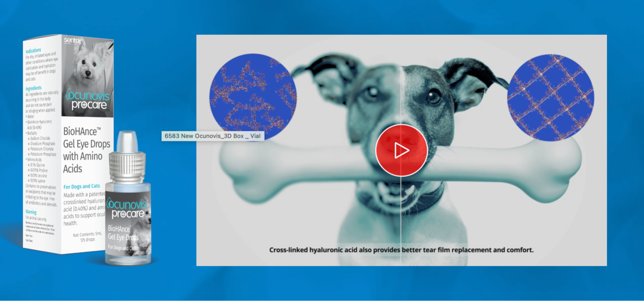Click 'For Dogs and Cats' on the box front

point(82,186)
